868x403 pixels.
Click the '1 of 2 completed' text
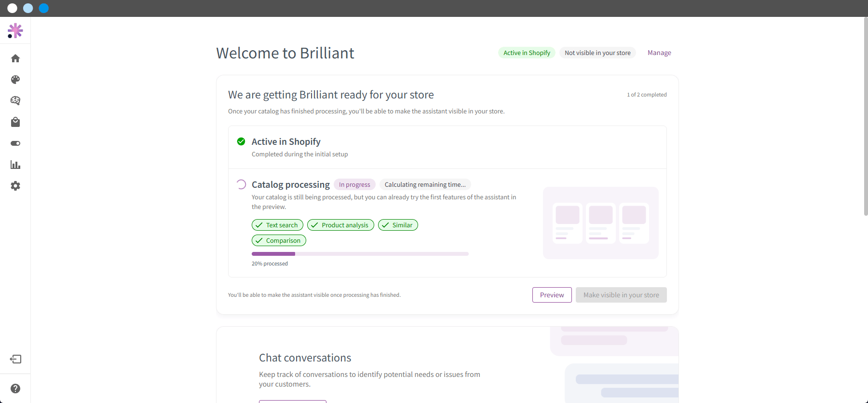647,95
